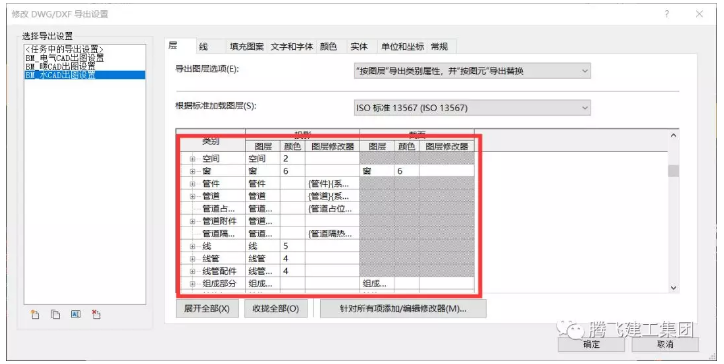Click the layer table scrollbar thumb
724x364 pixels.
(673, 170)
